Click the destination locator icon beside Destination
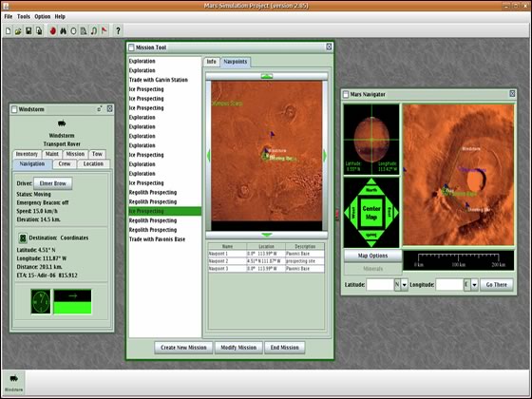The width and height of the screenshot is (532, 399). click(23, 238)
